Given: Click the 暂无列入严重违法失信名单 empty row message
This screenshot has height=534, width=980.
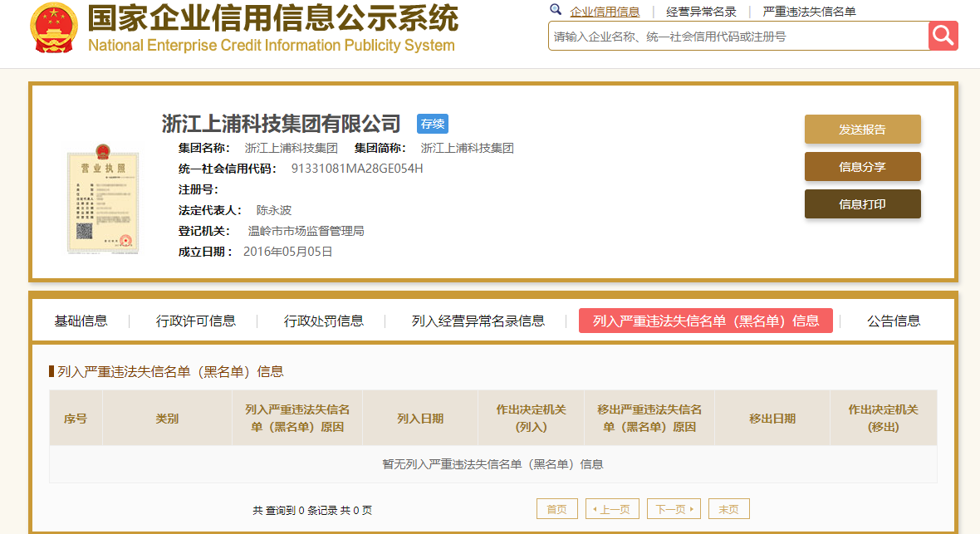Looking at the screenshot, I should click(493, 464).
